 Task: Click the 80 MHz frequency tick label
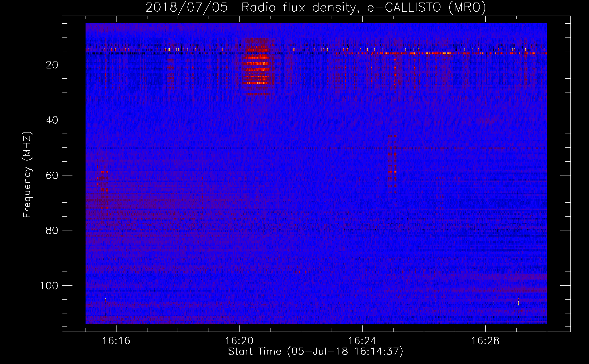[52, 230]
